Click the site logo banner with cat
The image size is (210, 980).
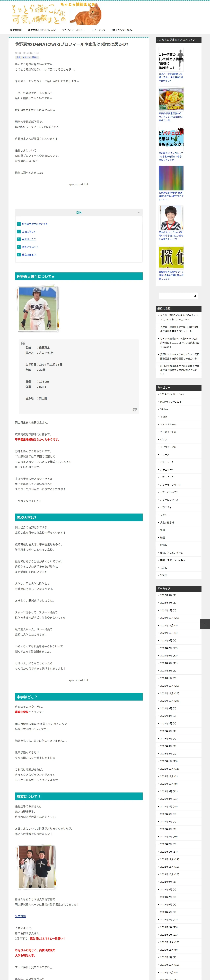click(56, 14)
